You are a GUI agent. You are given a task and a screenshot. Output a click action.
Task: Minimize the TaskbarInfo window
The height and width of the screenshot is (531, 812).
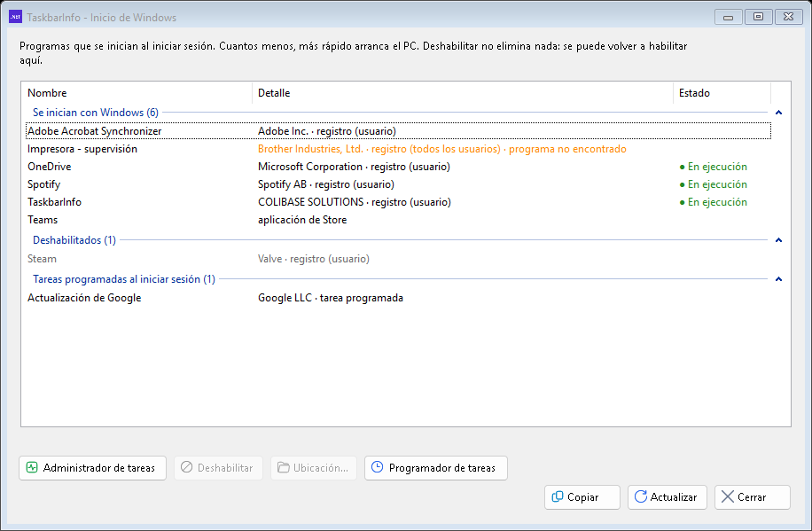coord(728,17)
